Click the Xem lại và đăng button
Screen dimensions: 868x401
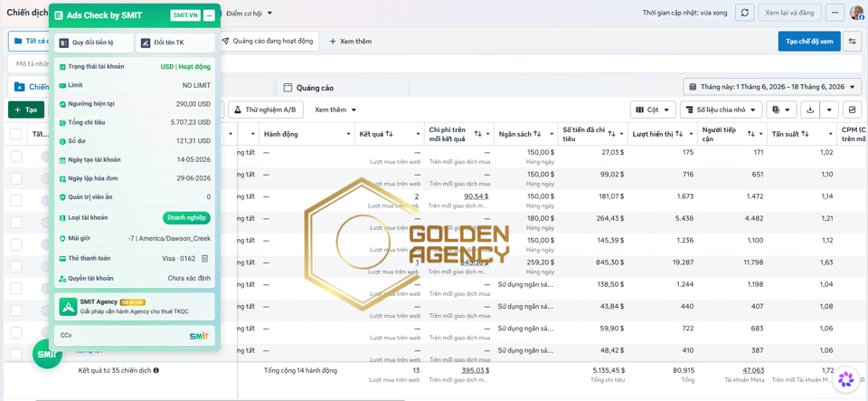[788, 13]
